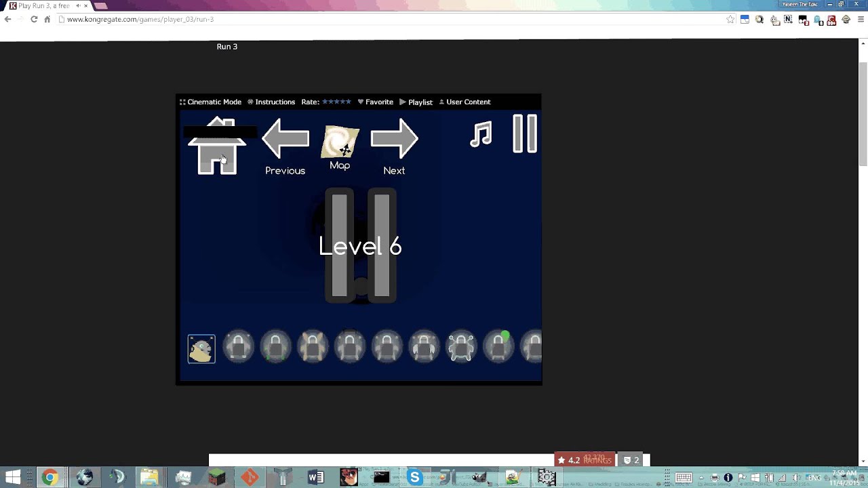Image resolution: width=868 pixels, height=488 pixels.
Task: Click the Level 6 label in center
Action: [360, 246]
